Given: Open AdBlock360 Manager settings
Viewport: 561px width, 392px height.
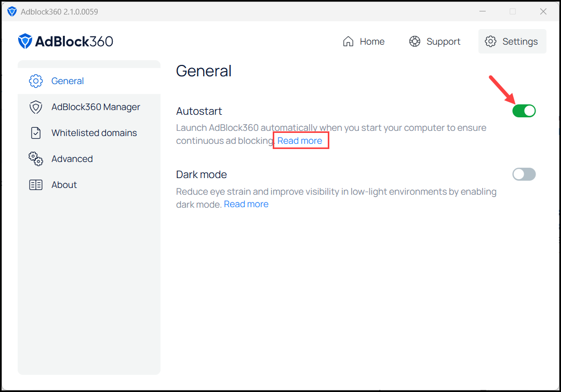Looking at the screenshot, I should coord(89,107).
